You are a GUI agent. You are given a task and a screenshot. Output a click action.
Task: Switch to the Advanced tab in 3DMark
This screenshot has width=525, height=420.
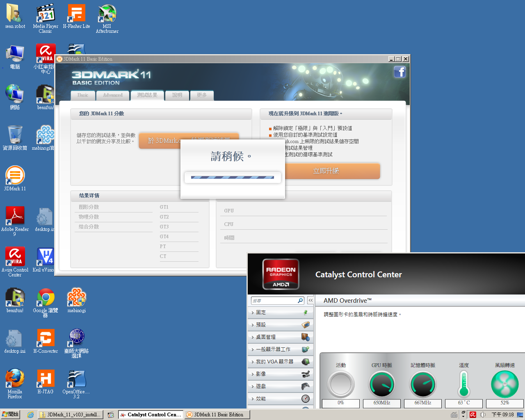pos(113,95)
